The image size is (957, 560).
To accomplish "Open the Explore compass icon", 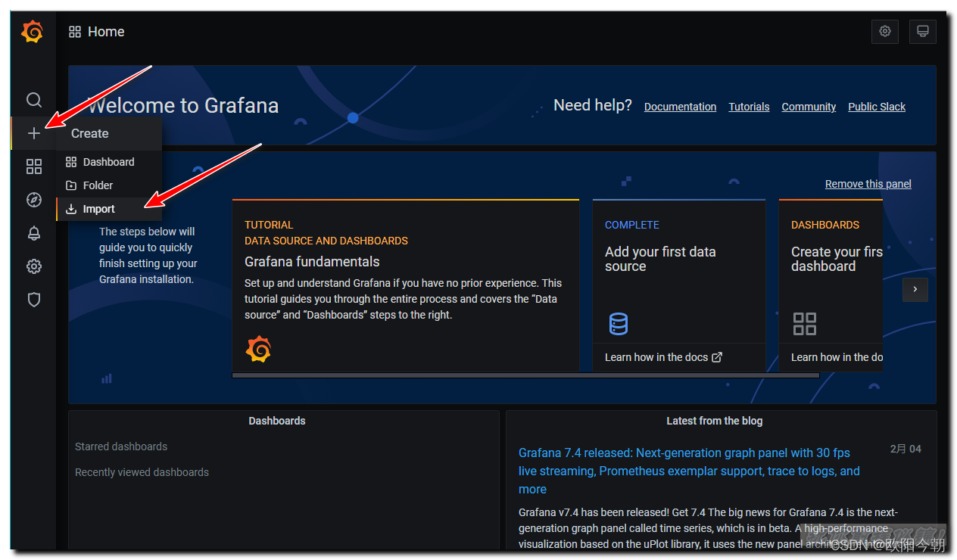I will coord(34,200).
